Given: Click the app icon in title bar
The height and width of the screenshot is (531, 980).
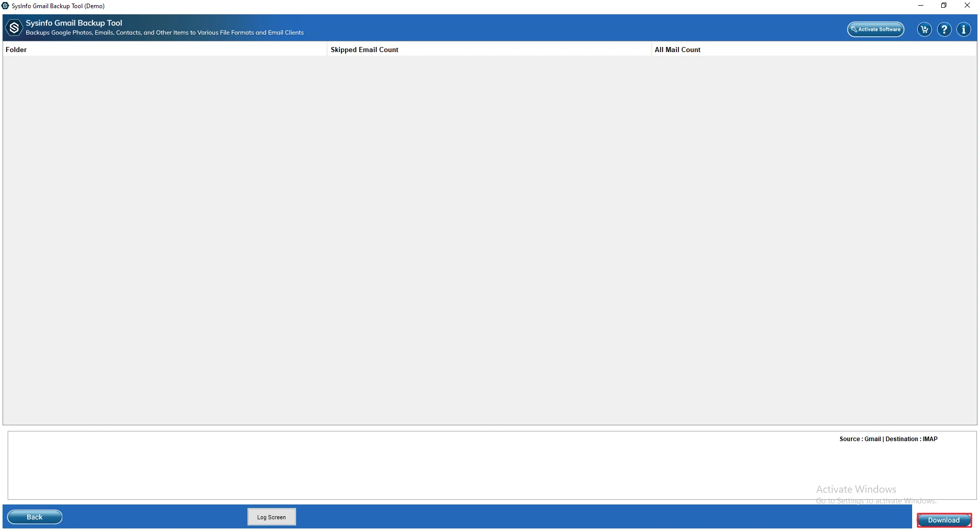Looking at the screenshot, I should [x=6, y=6].
